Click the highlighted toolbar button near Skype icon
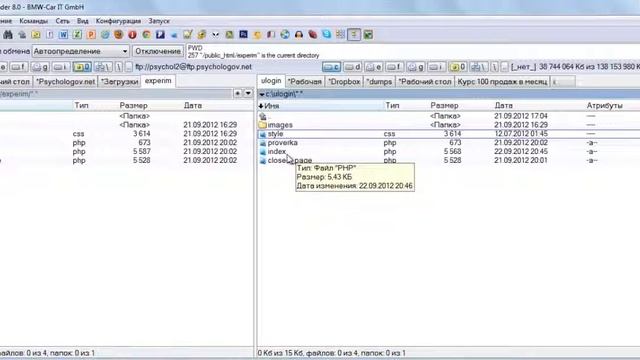Image resolution: width=640 pixels, height=360 pixels. [354, 35]
